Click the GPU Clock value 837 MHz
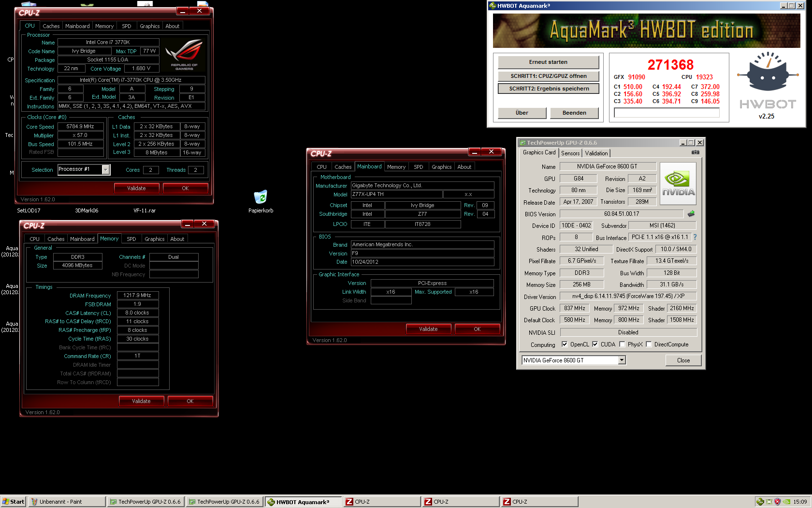The height and width of the screenshot is (508, 812). (574, 308)
